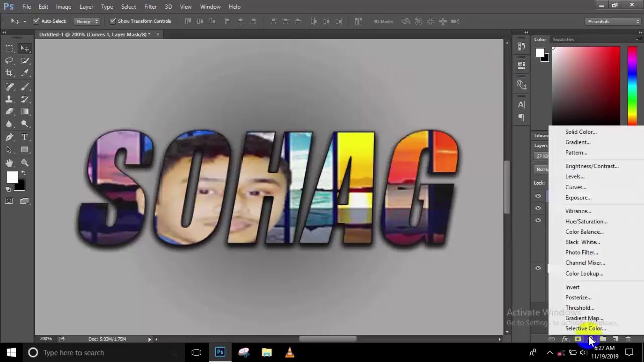Select the Clone Stamp tool

click(9, 99)
